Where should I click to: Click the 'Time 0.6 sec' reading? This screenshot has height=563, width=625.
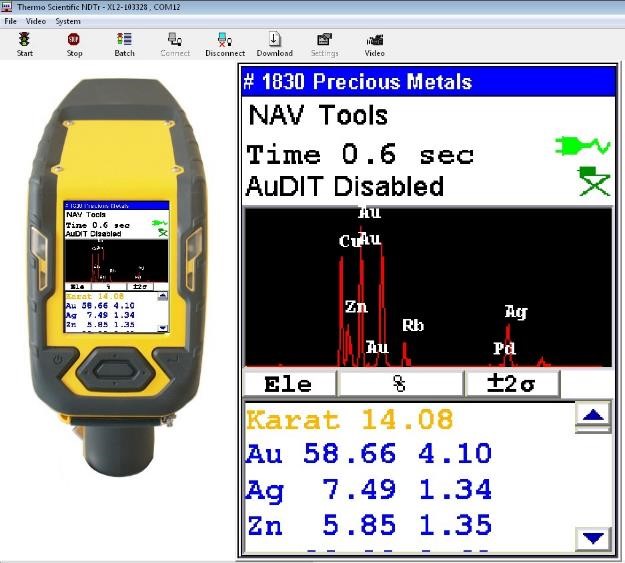click(x=360, y=155)
